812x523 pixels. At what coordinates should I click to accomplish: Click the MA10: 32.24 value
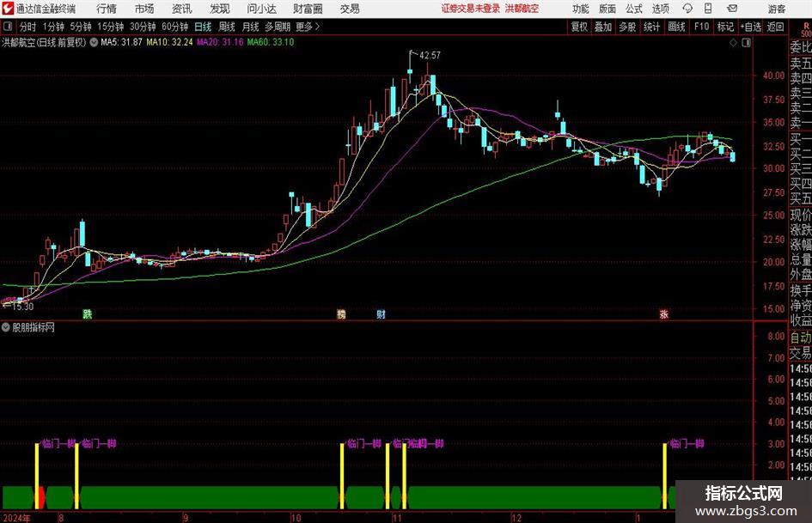(169, 42)
